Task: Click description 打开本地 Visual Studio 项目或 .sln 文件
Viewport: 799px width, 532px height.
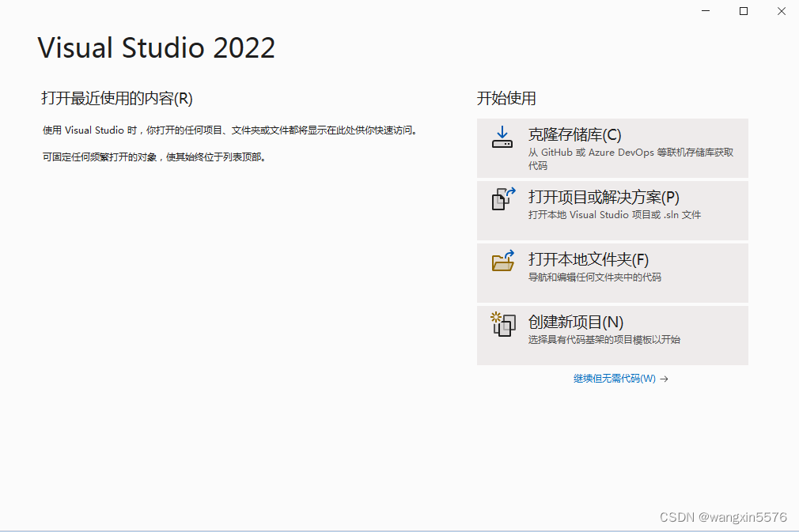Action: click(x=615, y=215)
